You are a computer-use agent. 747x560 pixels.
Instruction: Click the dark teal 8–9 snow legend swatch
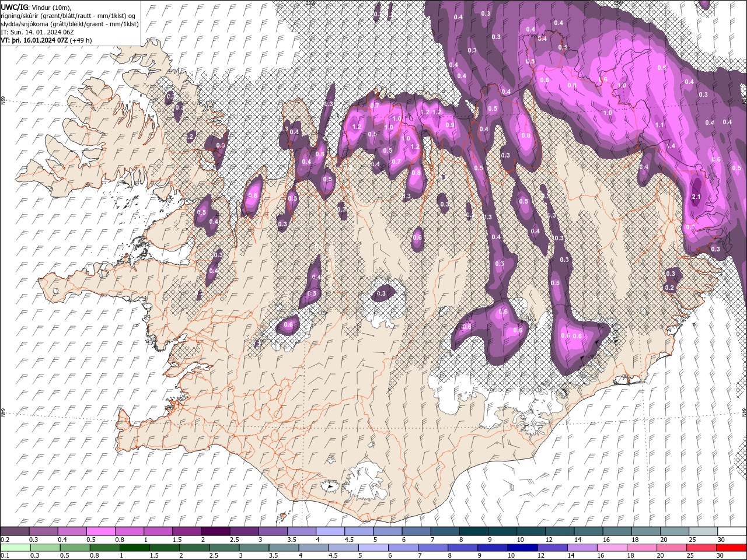[x=473, y=531]
